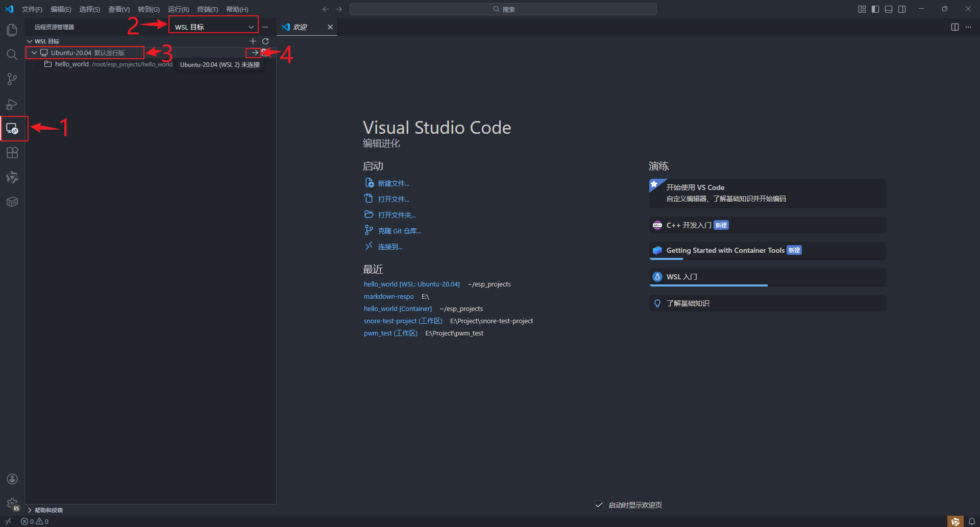
Task: Open recent hello_world [WSL: Ubuntu-20.04] project
Action: point(412,284)
